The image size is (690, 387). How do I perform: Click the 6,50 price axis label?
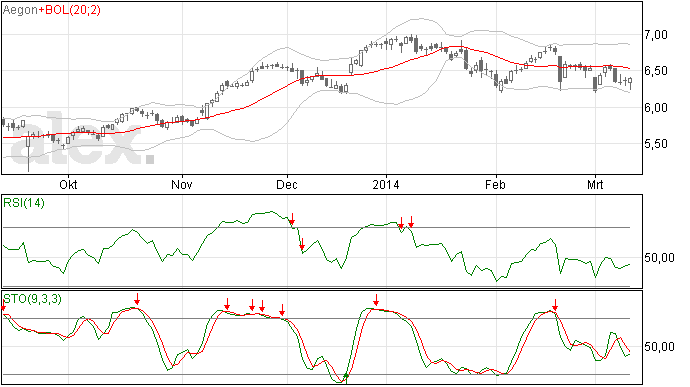[x=656, y=71]
